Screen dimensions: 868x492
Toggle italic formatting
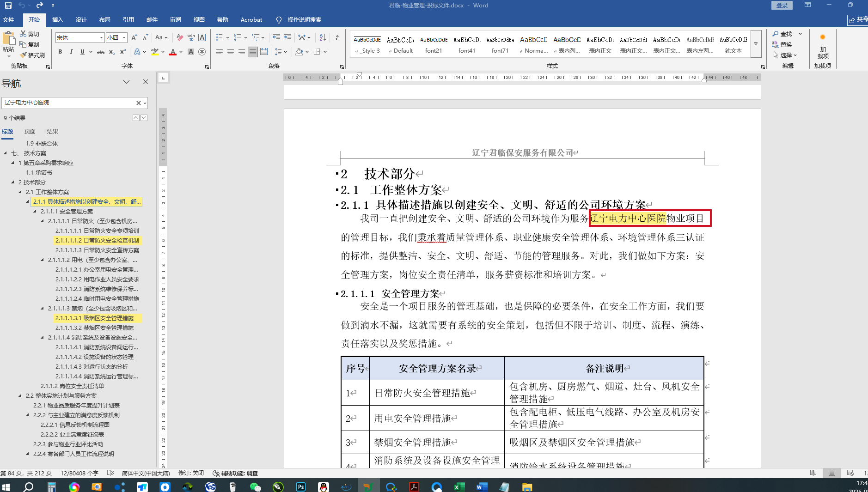point(71,52)
